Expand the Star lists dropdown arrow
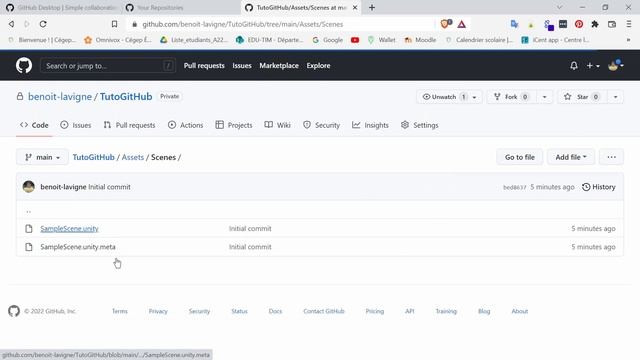640x360 pixels. (x=616, y=97)
